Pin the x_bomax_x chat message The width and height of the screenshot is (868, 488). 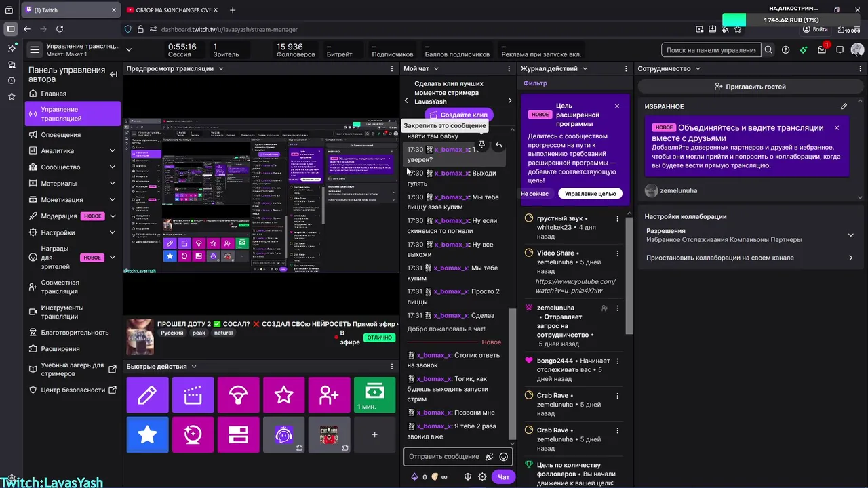(481, 144)
